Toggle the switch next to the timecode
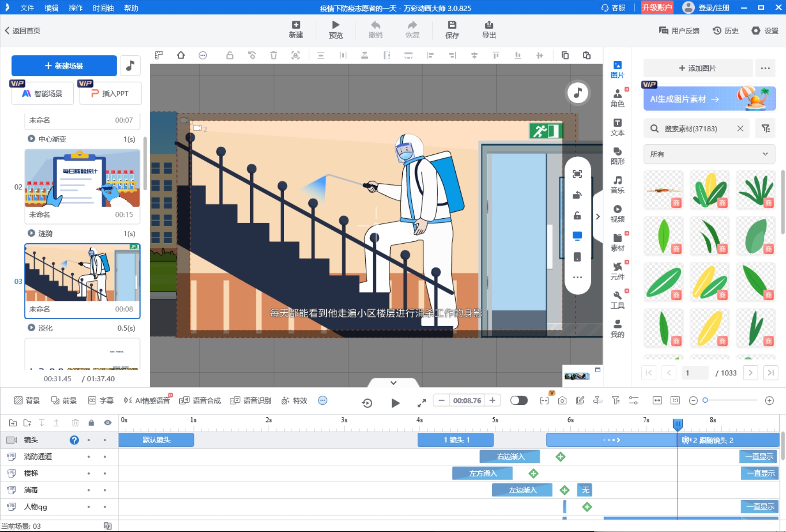 [x=519, y=401]
